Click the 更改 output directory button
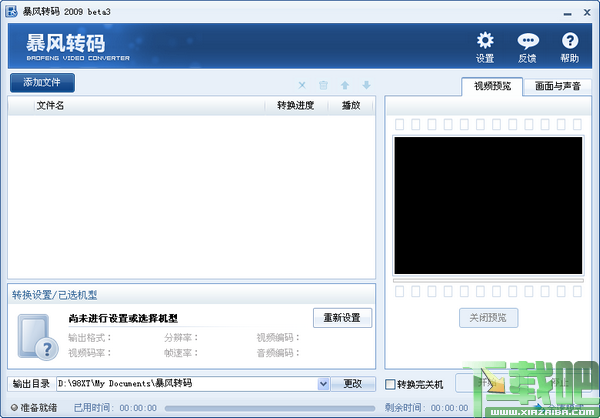This screenshot has height=418, width=600. (352, 384)
